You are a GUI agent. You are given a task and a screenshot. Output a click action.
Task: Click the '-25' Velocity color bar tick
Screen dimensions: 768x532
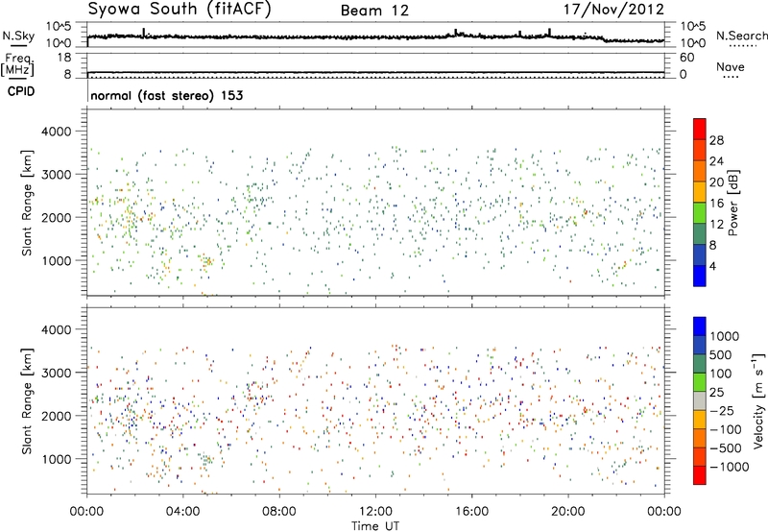click(x=722, y=411)
